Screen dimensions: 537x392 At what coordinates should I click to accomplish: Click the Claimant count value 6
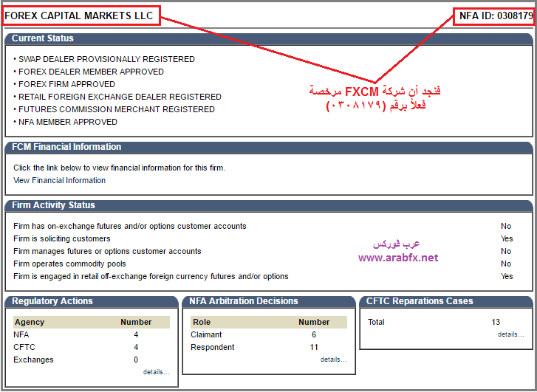point(314,335)
